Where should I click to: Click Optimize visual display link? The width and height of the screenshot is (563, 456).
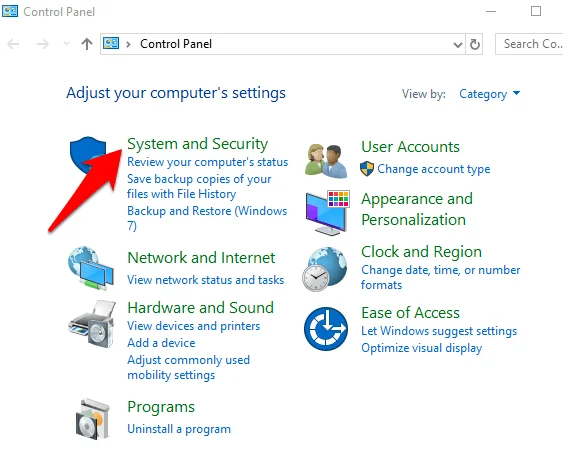click(422, 348)
